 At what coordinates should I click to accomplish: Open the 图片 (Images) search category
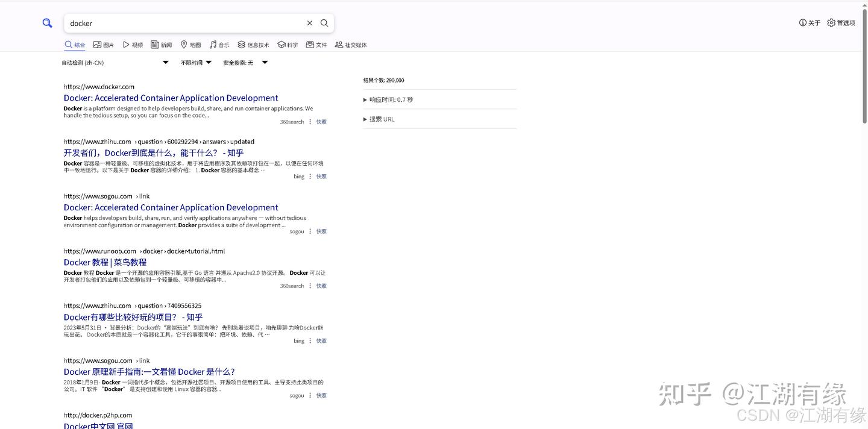(104, 44)
